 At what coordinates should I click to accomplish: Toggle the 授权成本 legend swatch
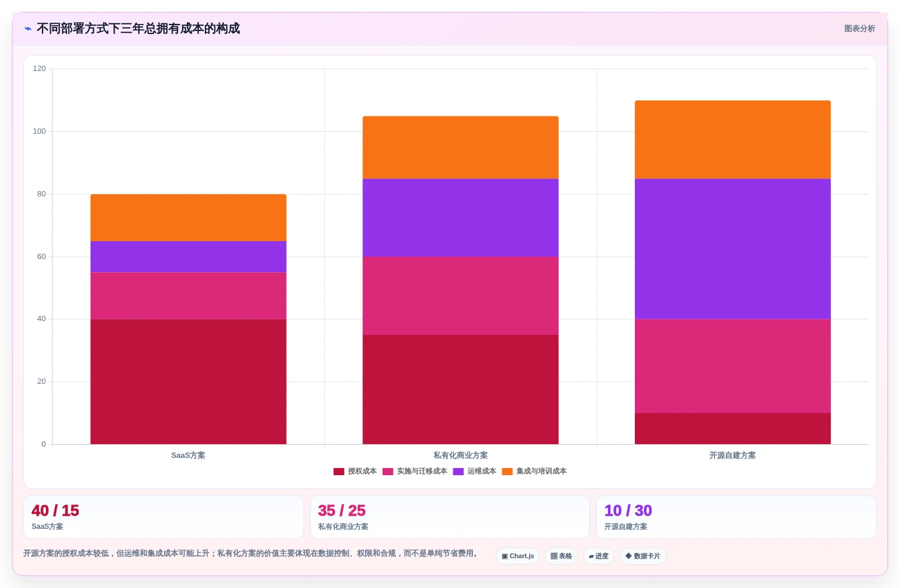pos(339,472)
